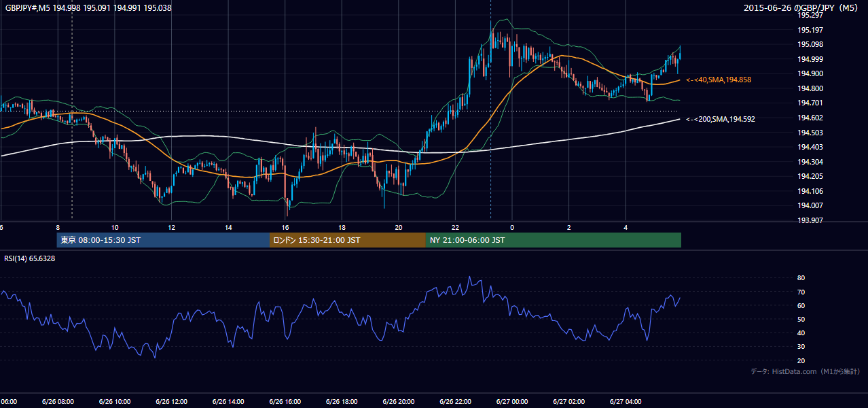868x408 pixels.
Task: Click the 195.098 price axis label
Action: (810, 44)
